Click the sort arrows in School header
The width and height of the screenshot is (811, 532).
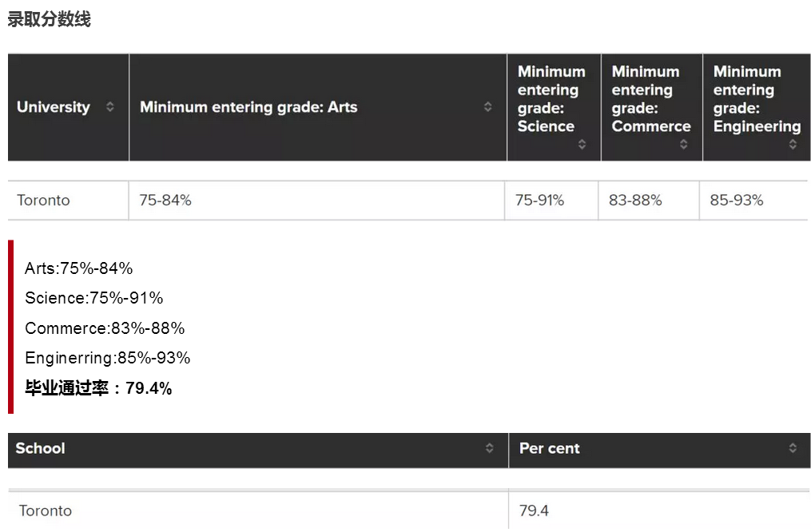click(490, 448)
